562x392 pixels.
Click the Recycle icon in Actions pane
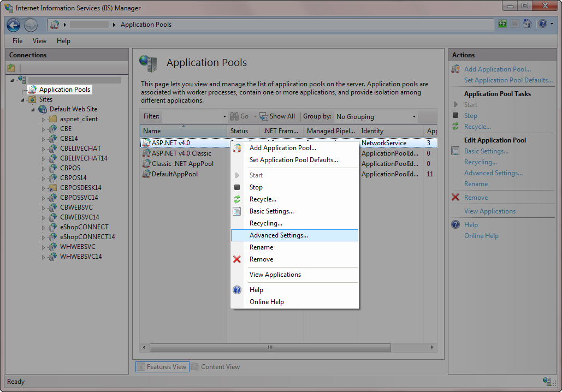(455, 127)
